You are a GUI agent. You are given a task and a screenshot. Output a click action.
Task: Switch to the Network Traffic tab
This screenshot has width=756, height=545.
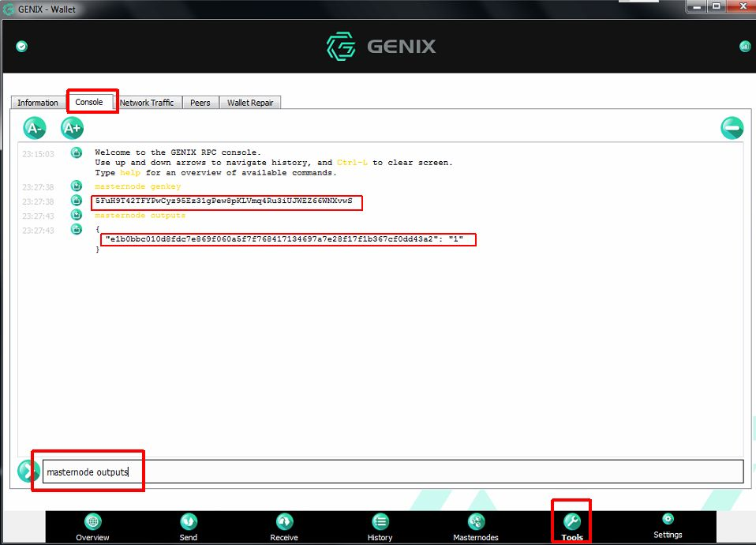click(x=147, y=103)
